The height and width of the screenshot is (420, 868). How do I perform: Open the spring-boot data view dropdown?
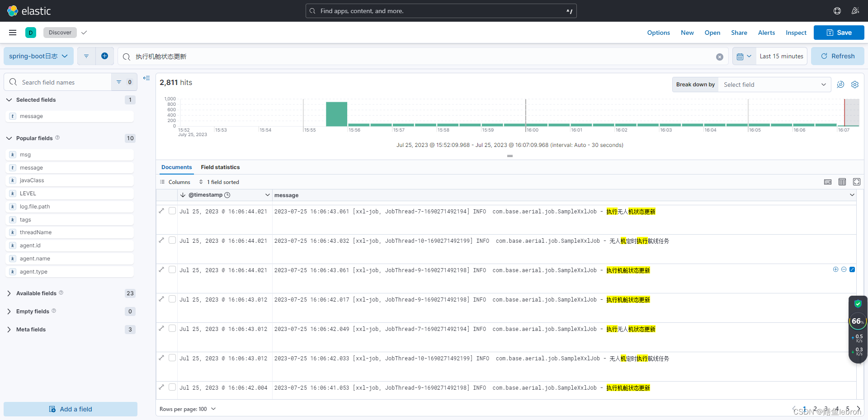38,56
